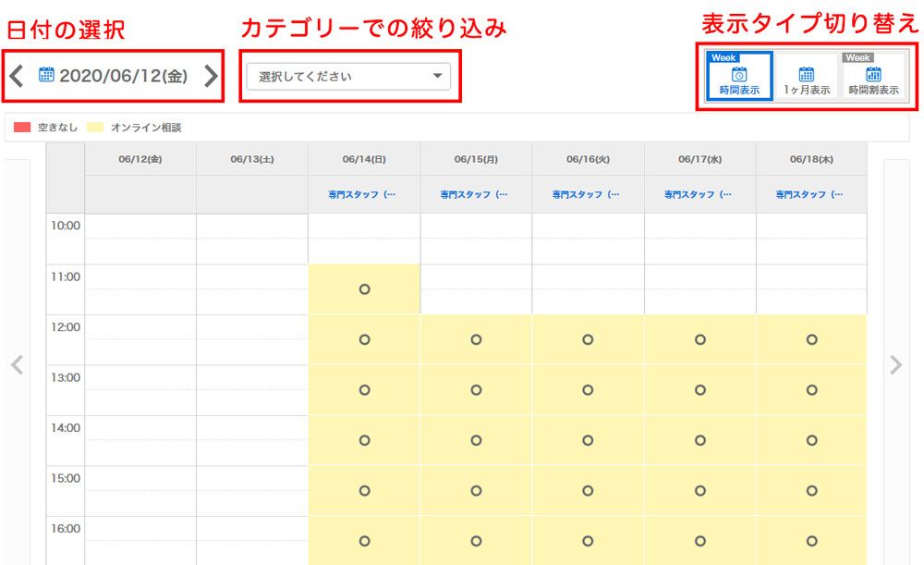Viewport: 924px width, 565px height.
Task: Select the 06/17 13:00 available slot
Action: (x=699, y=390)
